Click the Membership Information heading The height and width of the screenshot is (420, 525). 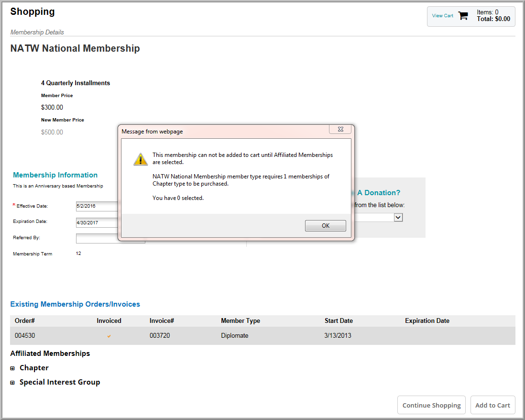pos(55,175)
